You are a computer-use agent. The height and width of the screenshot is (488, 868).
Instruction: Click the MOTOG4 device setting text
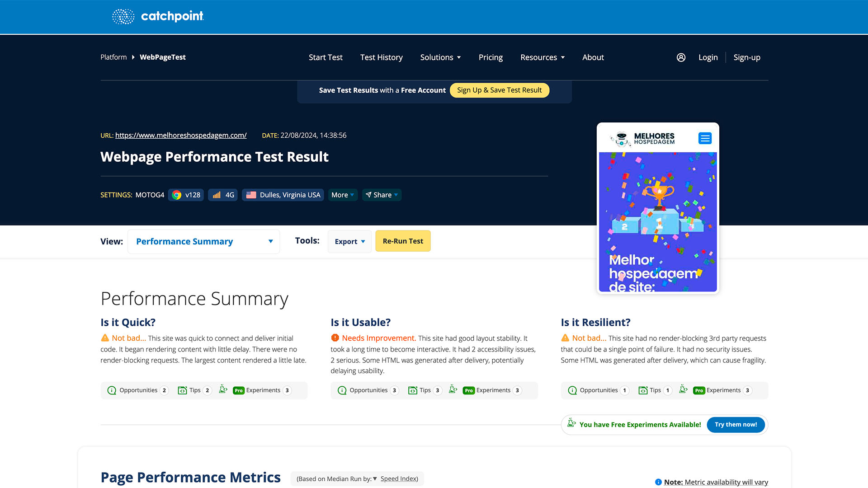click(150, 195)
